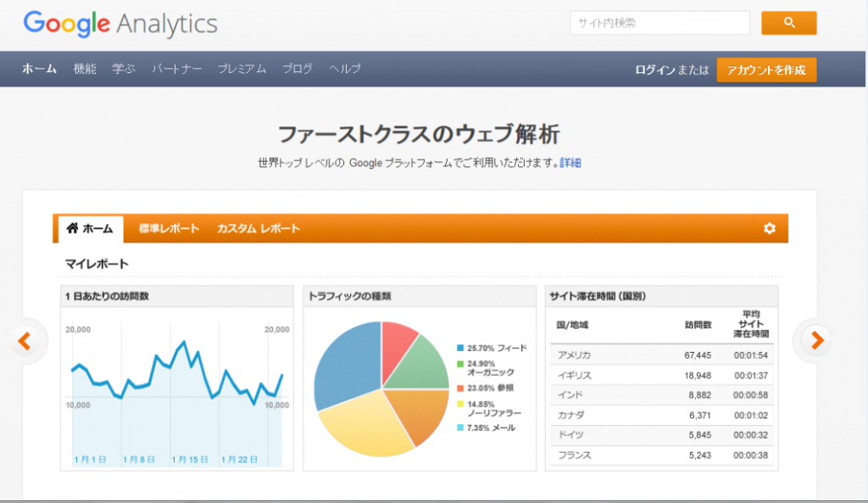Click the 25.70% フィード legend label
The width and height of the screenshot is (868, 503).
497,348
